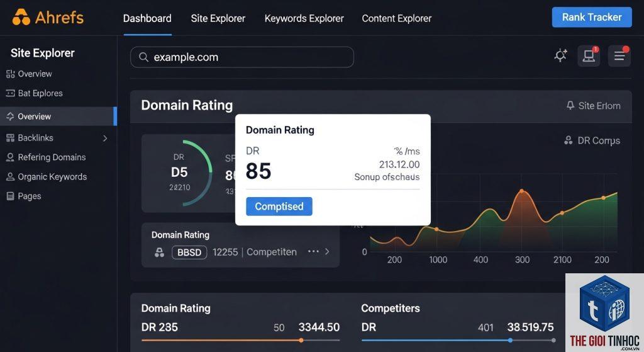Click the Pages document icon
The height and width of the screenshot is (352, 644).
click(x=10, y=196)
